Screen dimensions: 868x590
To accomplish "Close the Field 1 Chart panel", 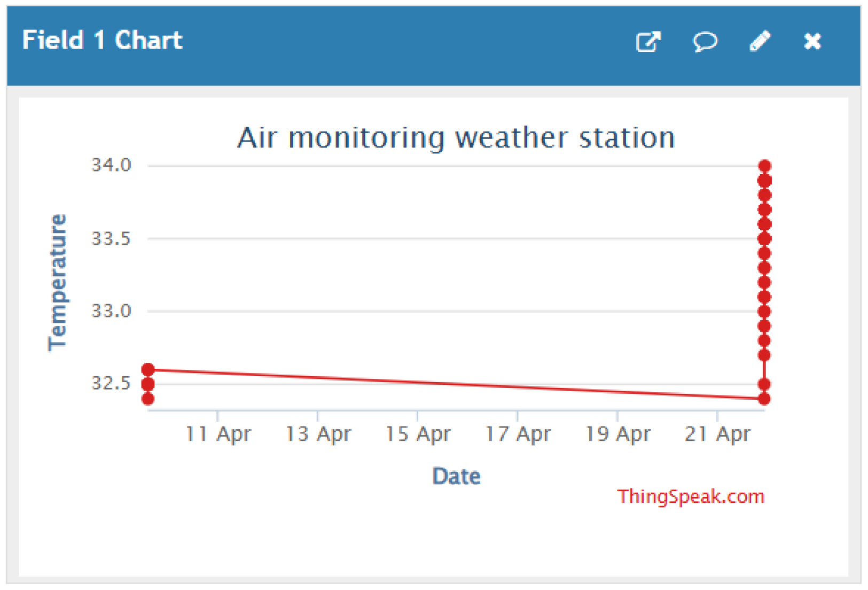I will point(812,41).
